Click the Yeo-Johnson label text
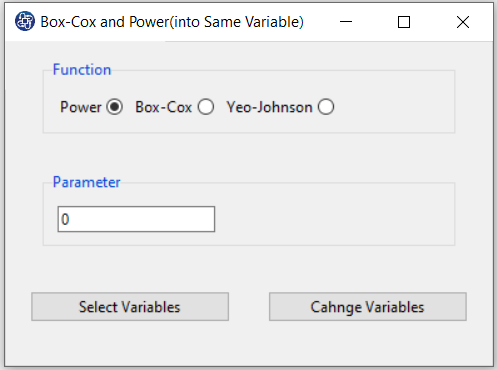 269,107
